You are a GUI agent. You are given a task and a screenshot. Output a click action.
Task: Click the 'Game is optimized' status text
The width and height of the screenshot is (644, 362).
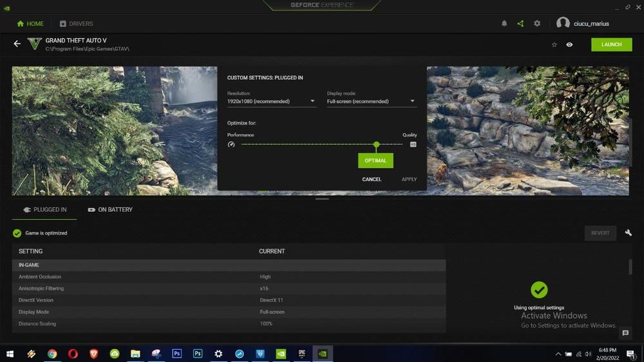pos(46,233)
